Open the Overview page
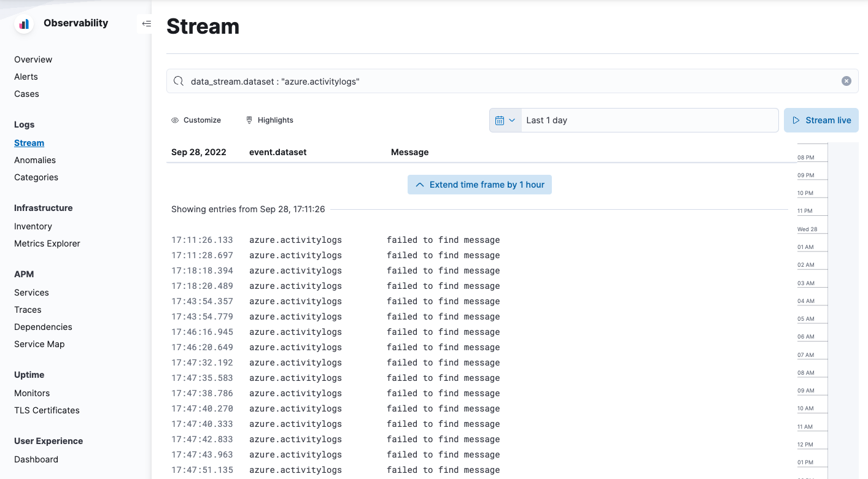 pyautogui.click(x=33, y=59)
